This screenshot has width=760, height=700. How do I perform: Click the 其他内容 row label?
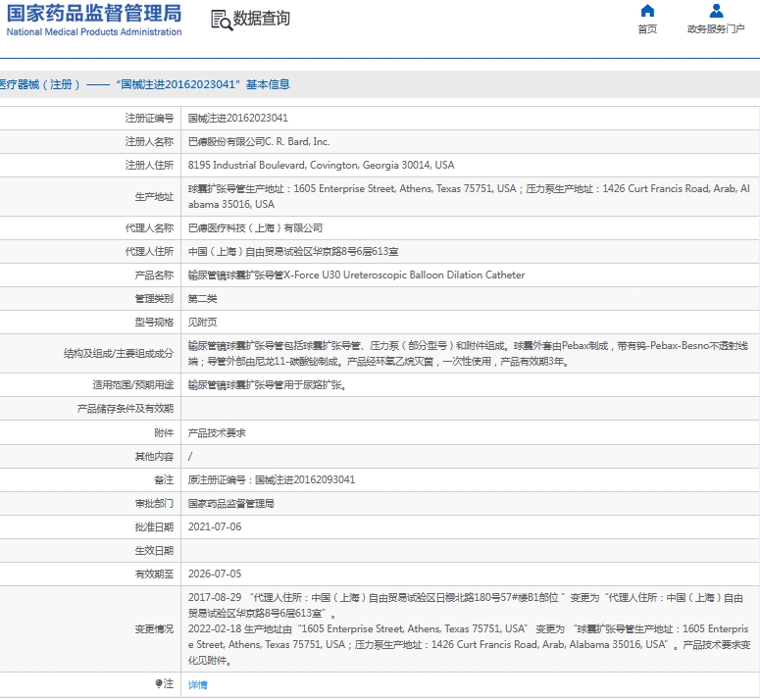pyautogui.click(x=154, y=456)
